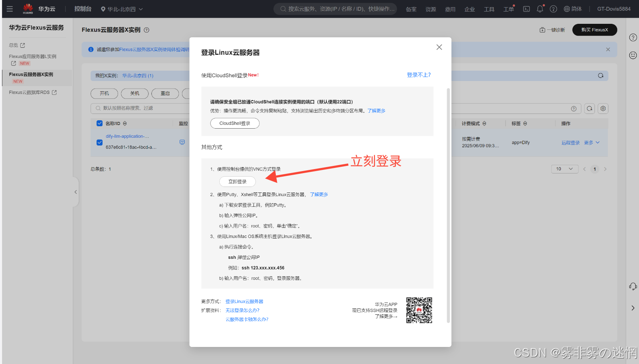Uncheck the dify-llm-application instance row

(99, 142)
